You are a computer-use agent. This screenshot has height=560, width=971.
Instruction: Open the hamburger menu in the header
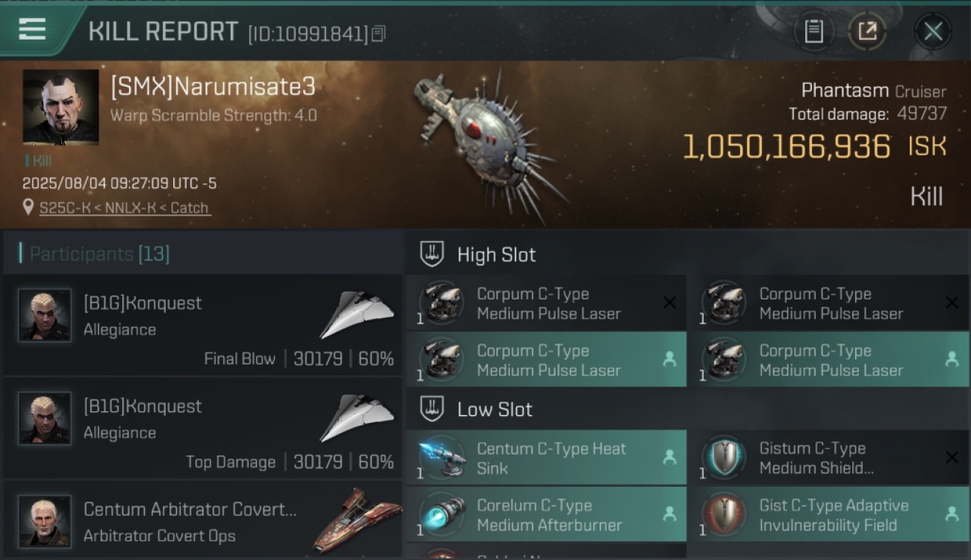[32, 30]
